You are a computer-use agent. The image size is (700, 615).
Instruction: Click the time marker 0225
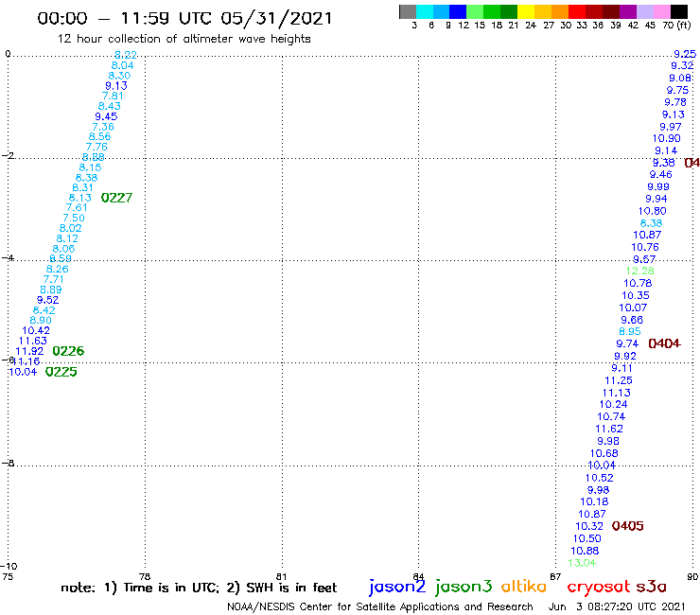pyautogui.click(x=61, y=372)
